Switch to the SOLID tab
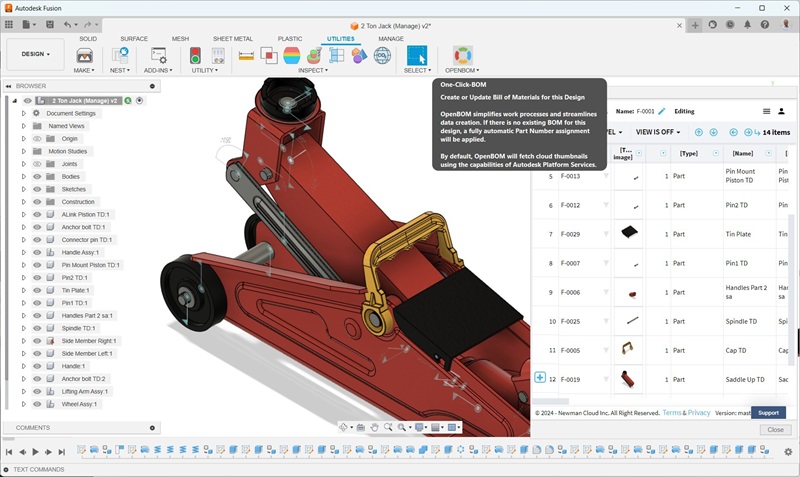800x477 pixels. click(88, 39)
